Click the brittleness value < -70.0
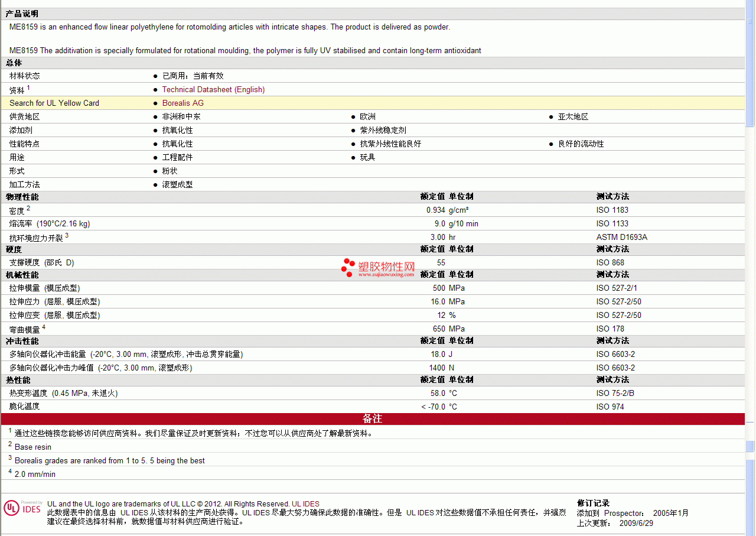The image size is (756, 536). pos(434,407)
